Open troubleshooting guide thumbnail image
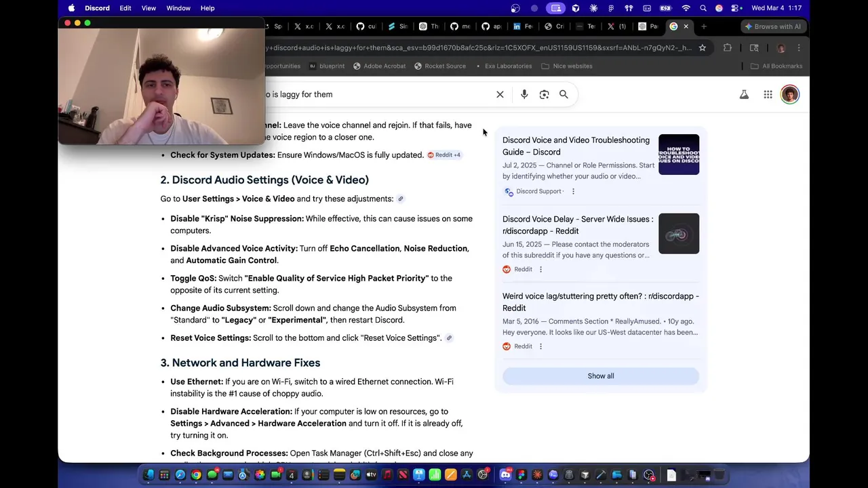868x488 pixels. click(x=679, y=155)
